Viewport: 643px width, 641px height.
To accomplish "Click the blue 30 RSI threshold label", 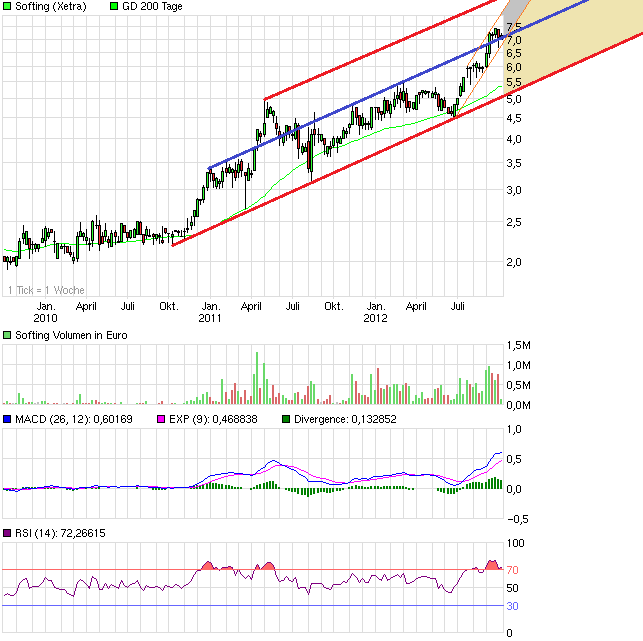I will tap(511, 605).
